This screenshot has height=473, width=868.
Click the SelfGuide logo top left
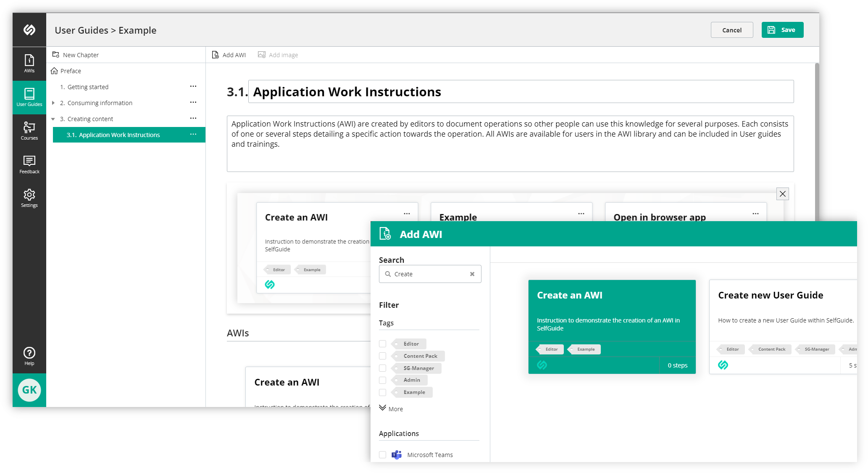(x=29, y=30)
